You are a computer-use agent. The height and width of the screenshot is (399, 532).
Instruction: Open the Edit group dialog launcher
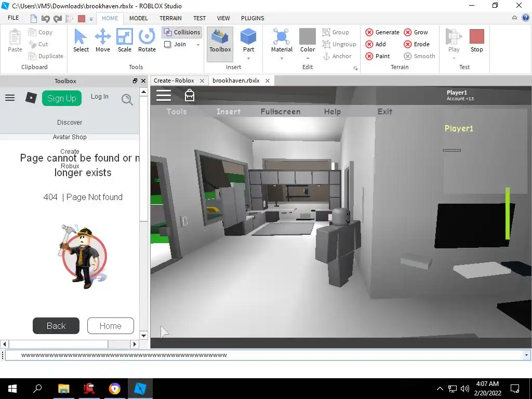pos(355,68)
